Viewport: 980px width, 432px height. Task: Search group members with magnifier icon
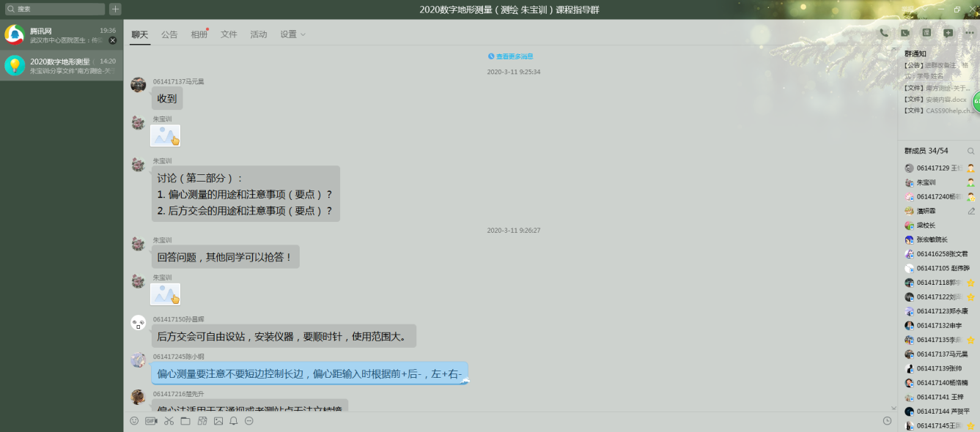pyautogui.click(x=971, y=151)
